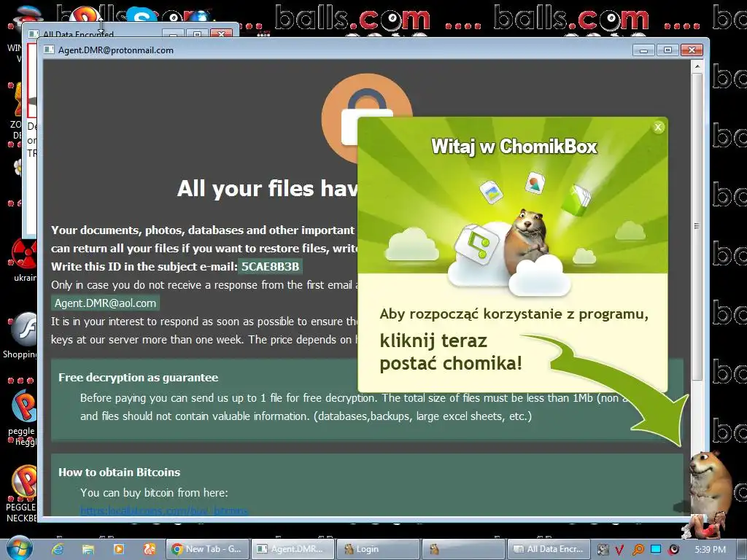Click "You can buy bitcoin from here:" text
The image size is (747, 560).
[154, 493]
